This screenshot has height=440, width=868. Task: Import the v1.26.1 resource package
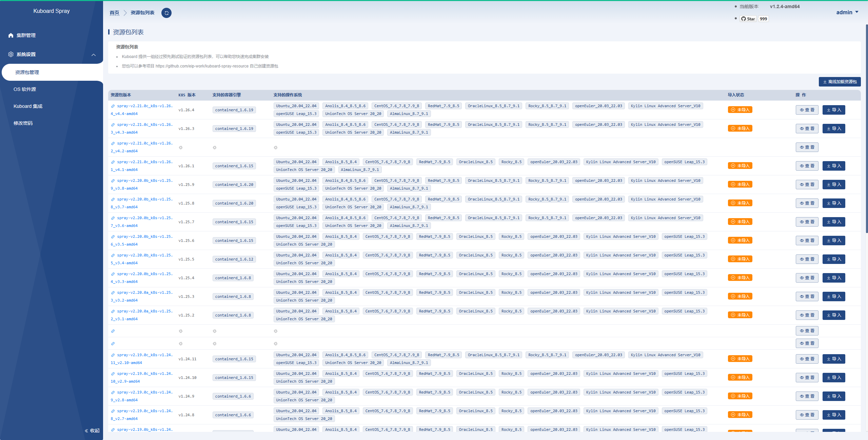(x=833, y=166)
